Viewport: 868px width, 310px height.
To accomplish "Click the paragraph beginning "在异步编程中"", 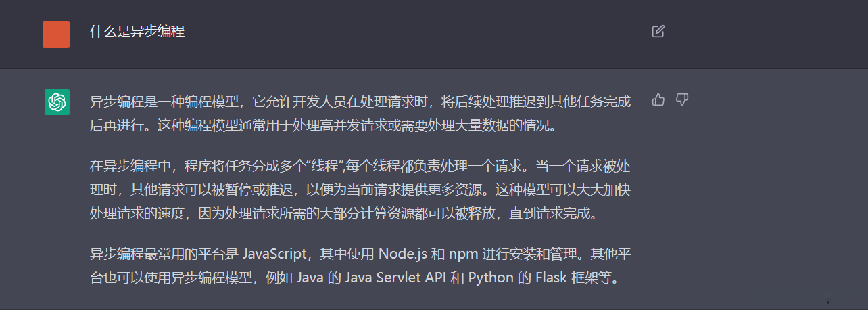I will click(360, 190).
